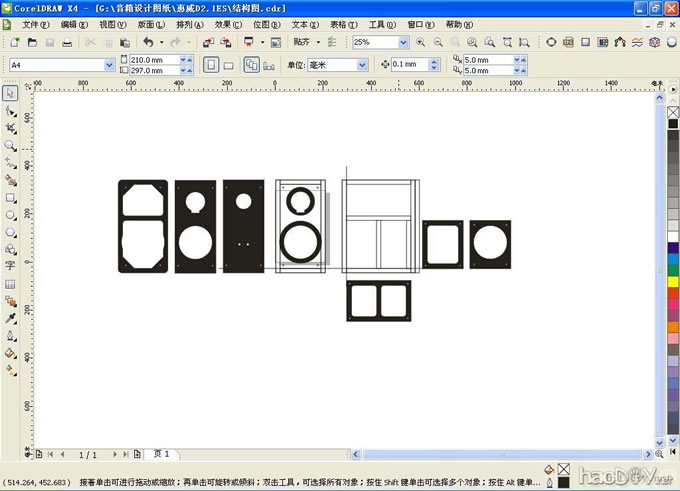Switch page to landscape orientation

[228, 65]
